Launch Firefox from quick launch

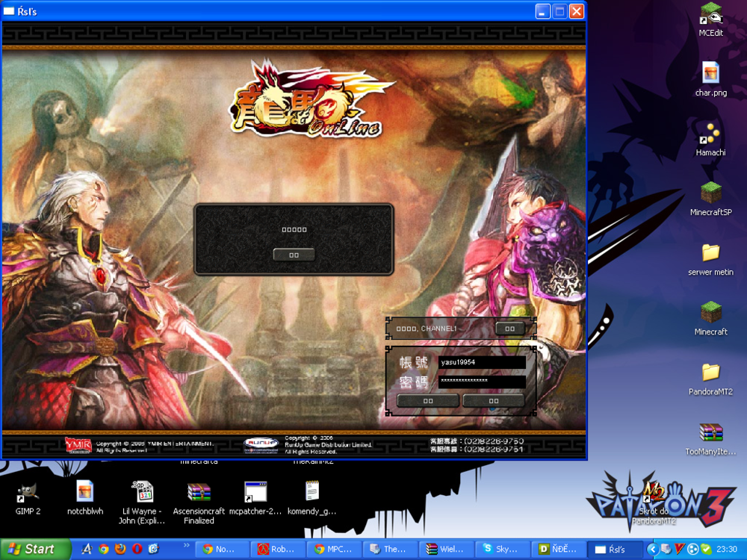(x=120, y=549)
